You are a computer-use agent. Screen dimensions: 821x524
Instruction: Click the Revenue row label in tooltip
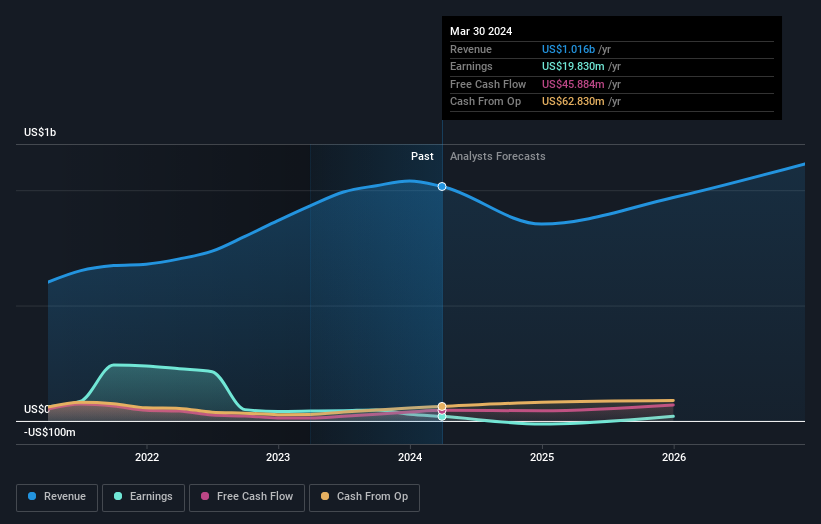471,49
